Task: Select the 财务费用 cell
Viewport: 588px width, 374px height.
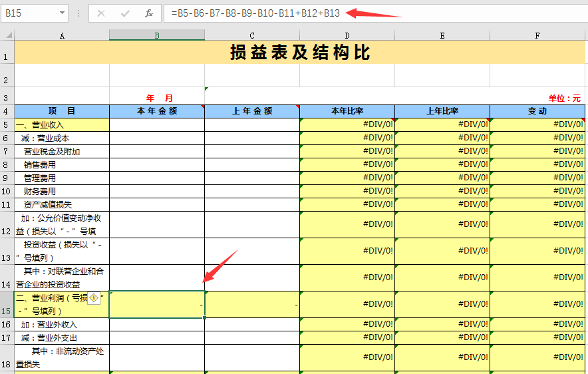Action: click(x=62, y=191)
